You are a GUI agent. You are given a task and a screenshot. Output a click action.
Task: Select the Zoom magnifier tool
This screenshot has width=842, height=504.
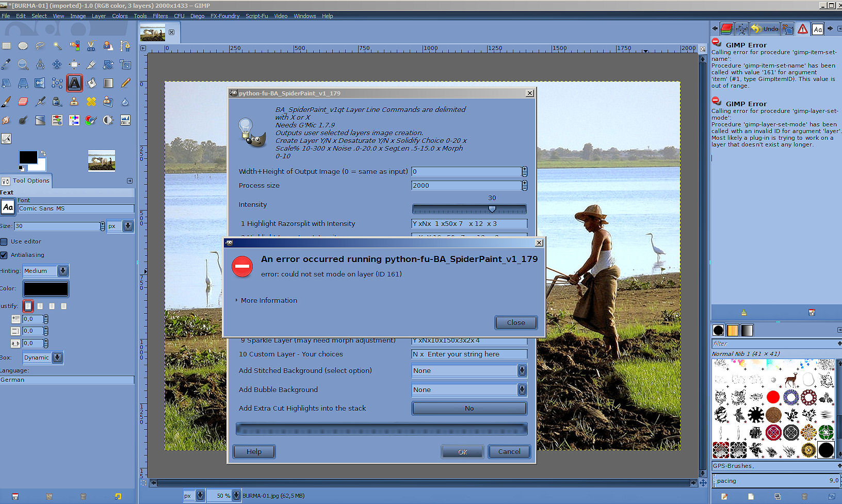[x=23, y=64]
